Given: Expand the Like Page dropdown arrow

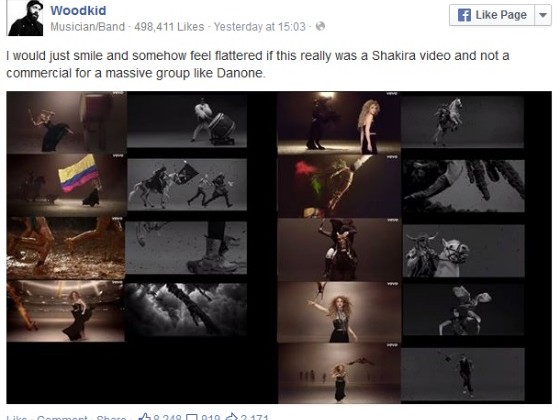Looking at the screenshot, I should click(x=543, y=15).
